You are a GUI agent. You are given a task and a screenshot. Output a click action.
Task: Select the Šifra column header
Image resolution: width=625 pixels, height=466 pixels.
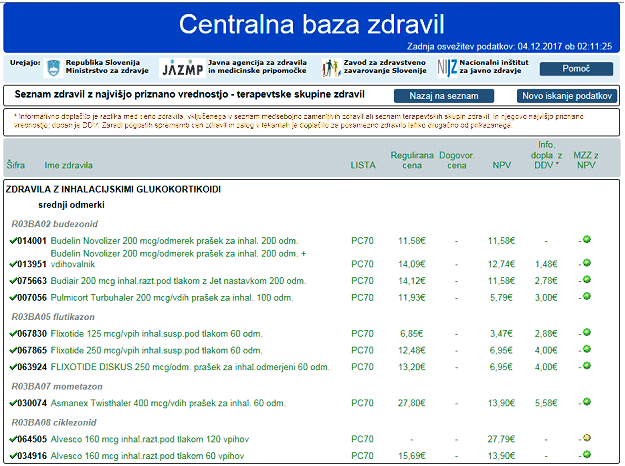coord(16,165)
